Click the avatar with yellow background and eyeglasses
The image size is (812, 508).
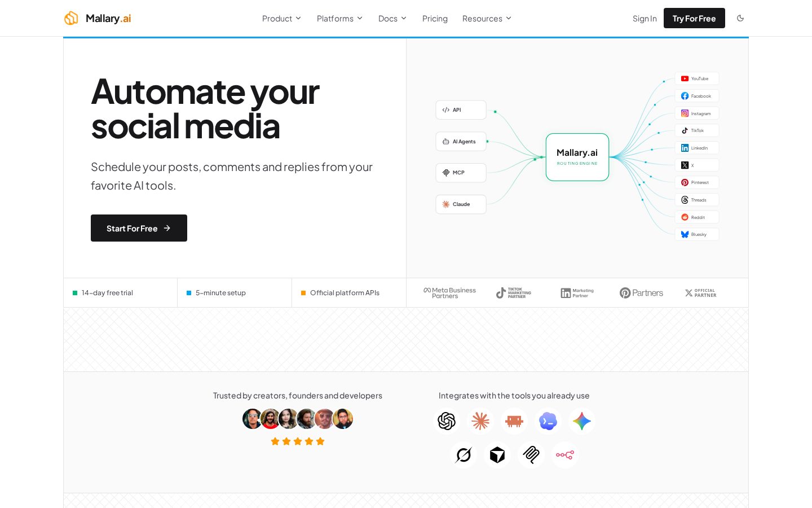tap(343, 419)
